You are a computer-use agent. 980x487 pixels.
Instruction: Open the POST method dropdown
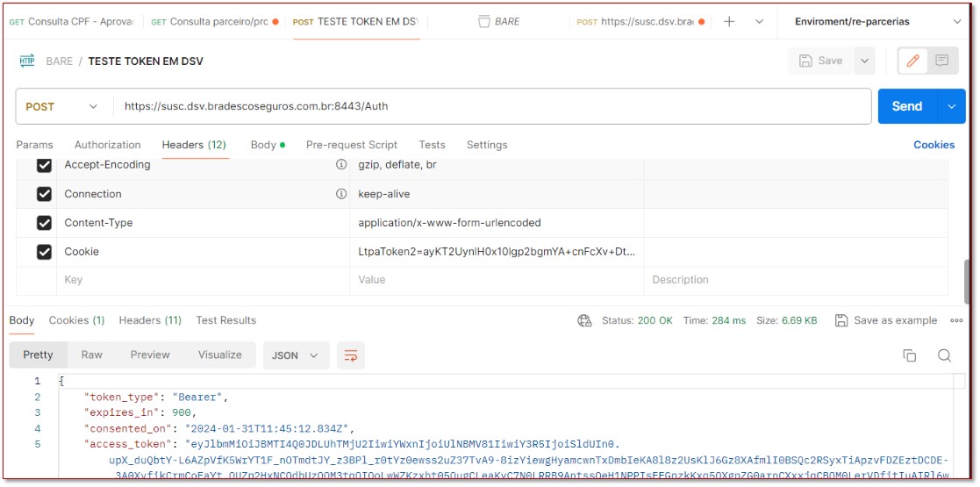(x=61, y=106)
